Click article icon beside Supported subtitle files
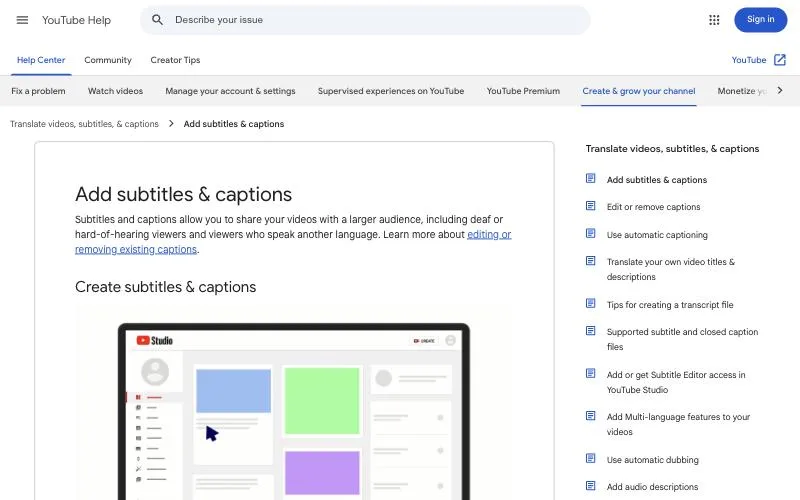Screen dimensions: 800x500 pyautogui.click(x=590, y=331)
